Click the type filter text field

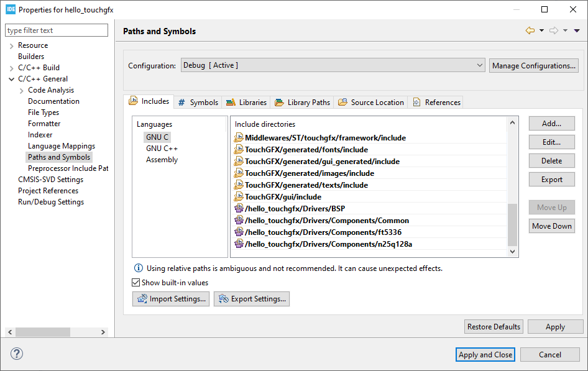point(56,30)
